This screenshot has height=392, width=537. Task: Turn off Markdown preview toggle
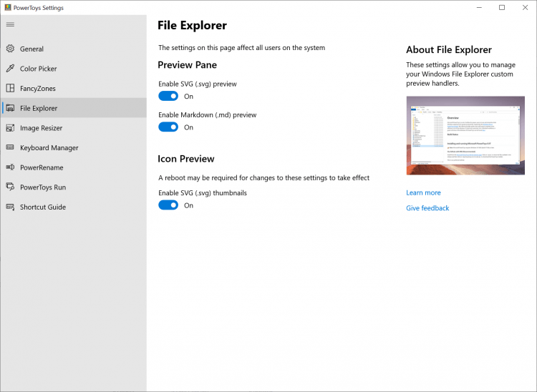pyautogui.click(x=168, y=127)
